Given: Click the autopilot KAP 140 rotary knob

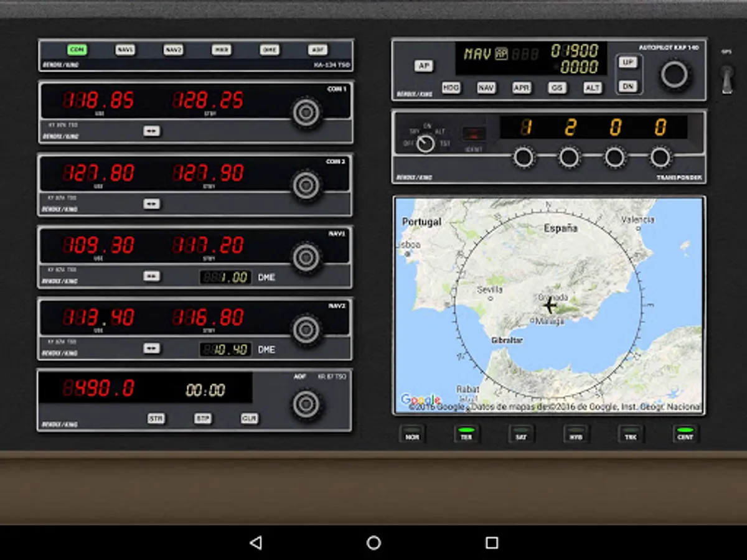Looking at the screenshot, I should pos(674,75).
